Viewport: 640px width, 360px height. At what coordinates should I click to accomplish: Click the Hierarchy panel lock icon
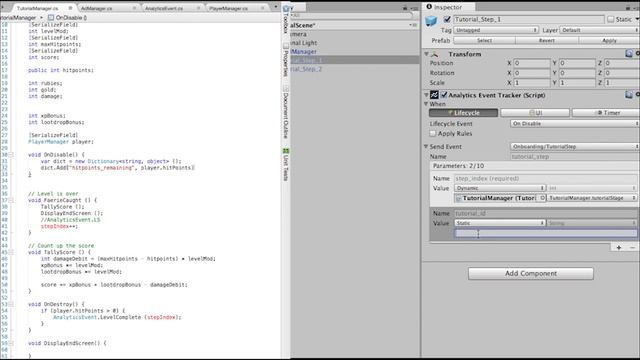pyautogui.click(x=405, y=8)
